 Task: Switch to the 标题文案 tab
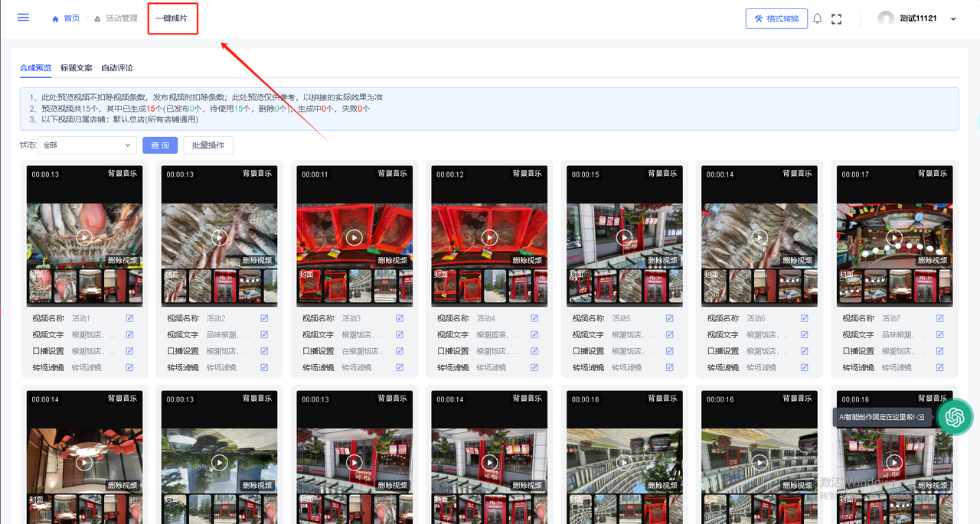pyautogui.click(x=77, y=68)
